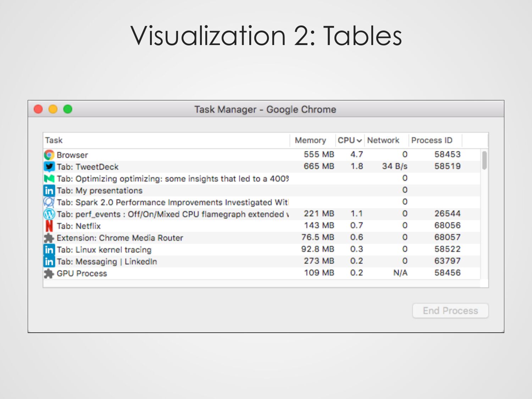Image resolution: width=532 pixels, height=399 pixels.
Task: Click the icon beside Spark 2.0 tab
Action: click(x=49, y=202)
